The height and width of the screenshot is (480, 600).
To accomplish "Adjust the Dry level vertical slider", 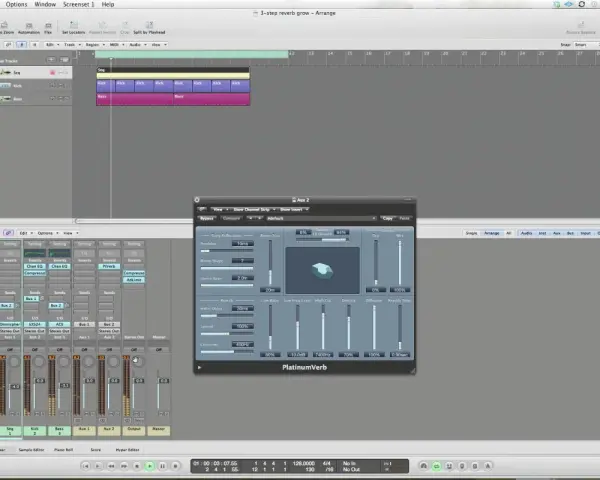I will point(376,262).
